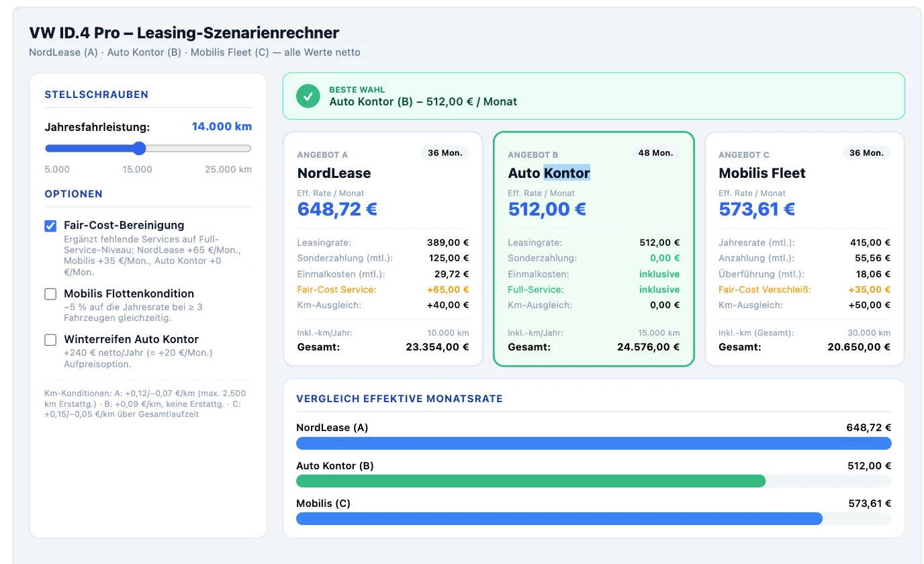Uncheck the Fair-Cost-Bereinigung checkbox
This screenshot has height=564, width=924.
[50, 226]
